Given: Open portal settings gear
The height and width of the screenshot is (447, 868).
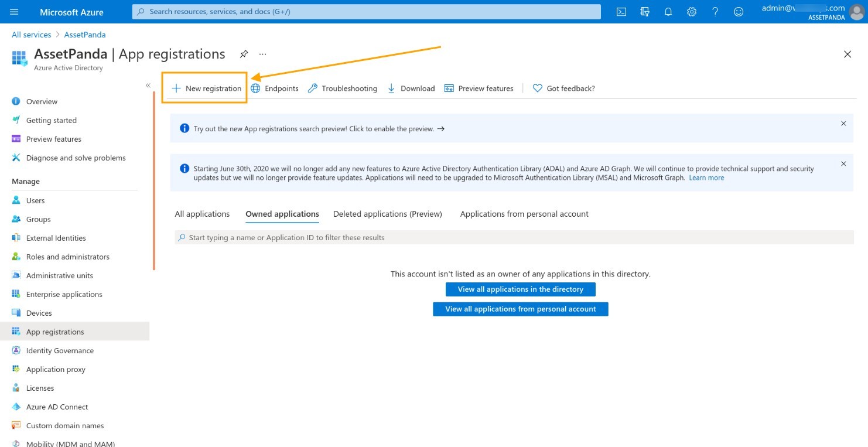Looking at the screenshot, I should [x=692, y=12].
